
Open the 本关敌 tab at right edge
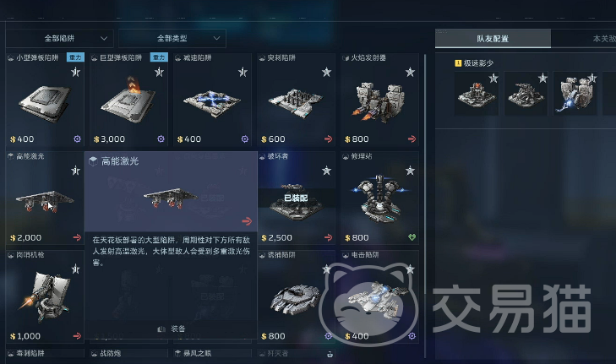point(604,39)
